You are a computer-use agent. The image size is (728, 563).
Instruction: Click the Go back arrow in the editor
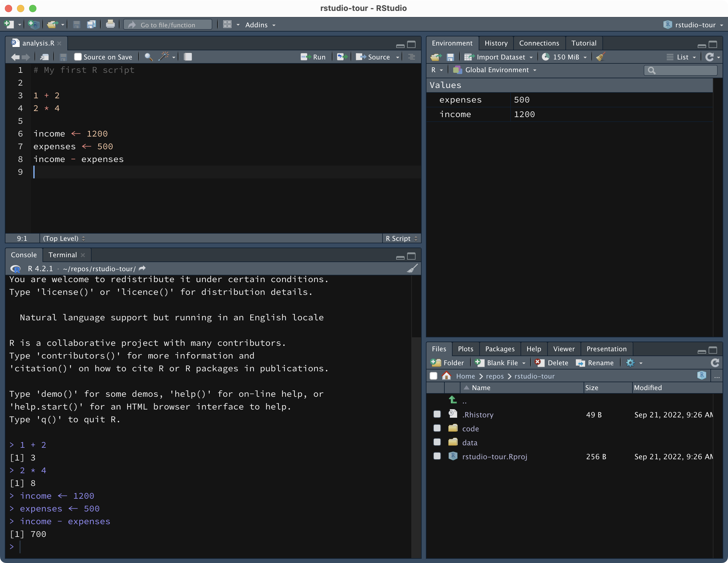[15, 57]
